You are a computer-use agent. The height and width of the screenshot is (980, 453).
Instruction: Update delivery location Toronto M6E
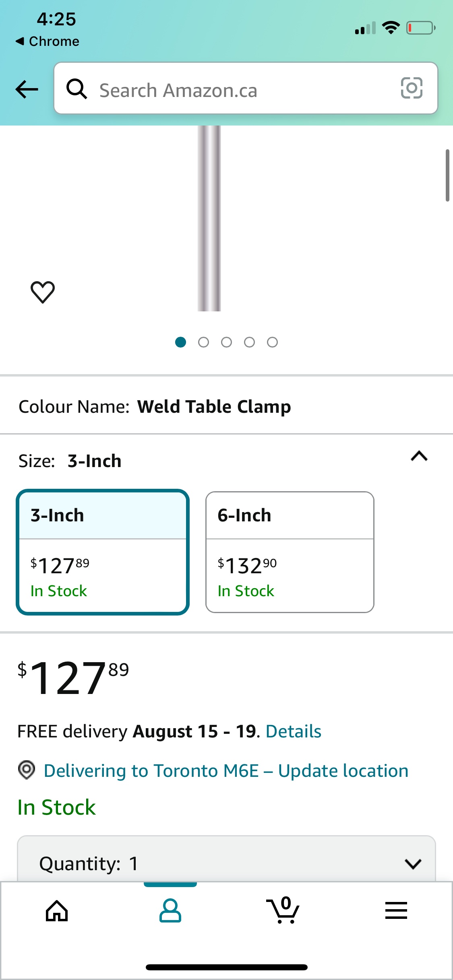tap(226, 771)
